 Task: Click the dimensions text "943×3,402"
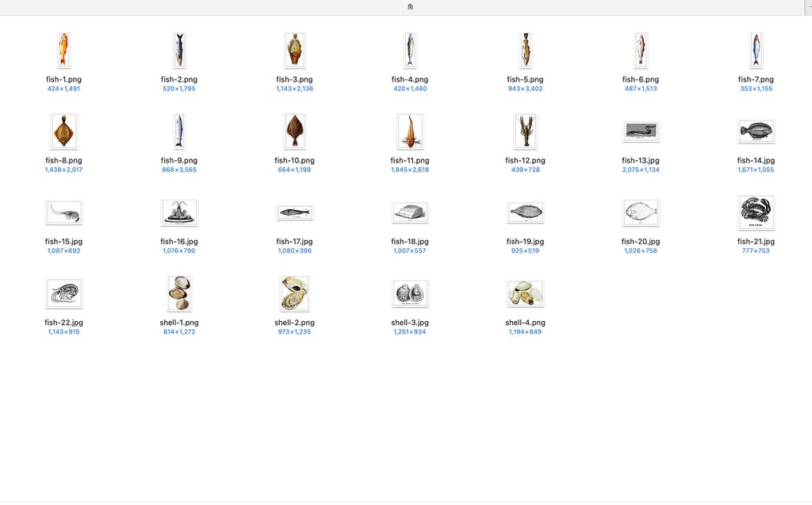pyautogui.click(x=525, y=89)
